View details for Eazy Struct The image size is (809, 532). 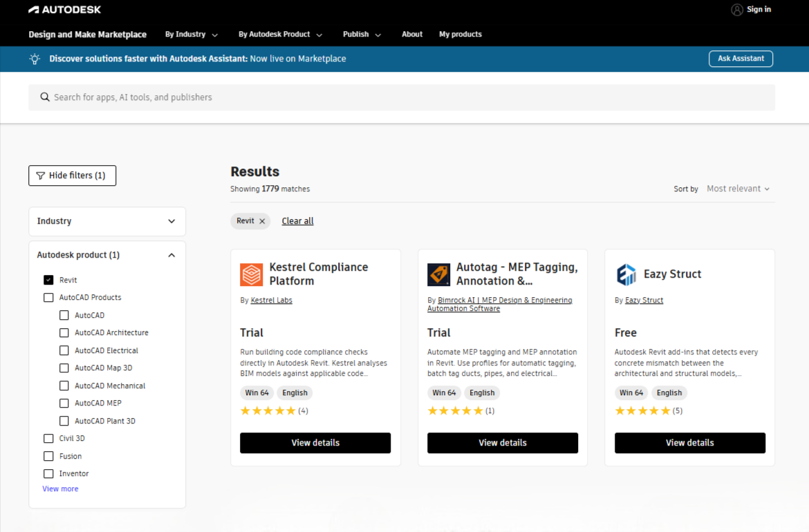pos(690,443)
